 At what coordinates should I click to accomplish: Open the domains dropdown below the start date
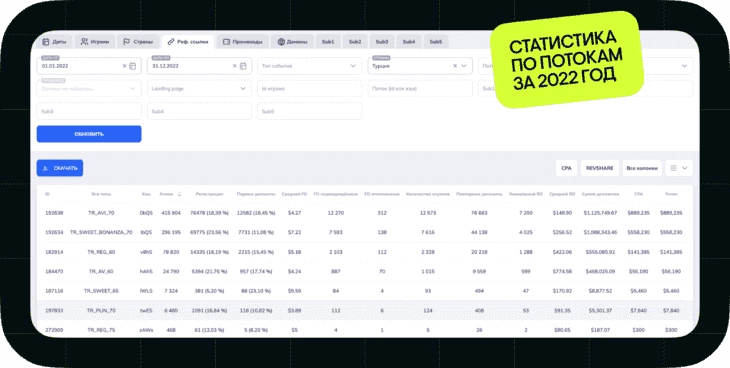[89, 89]
